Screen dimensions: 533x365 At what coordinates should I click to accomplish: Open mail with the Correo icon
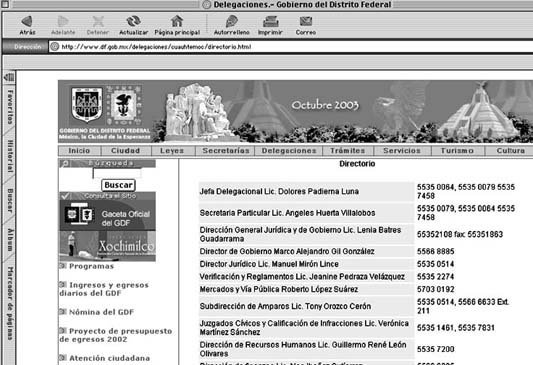tap(306, 22)
